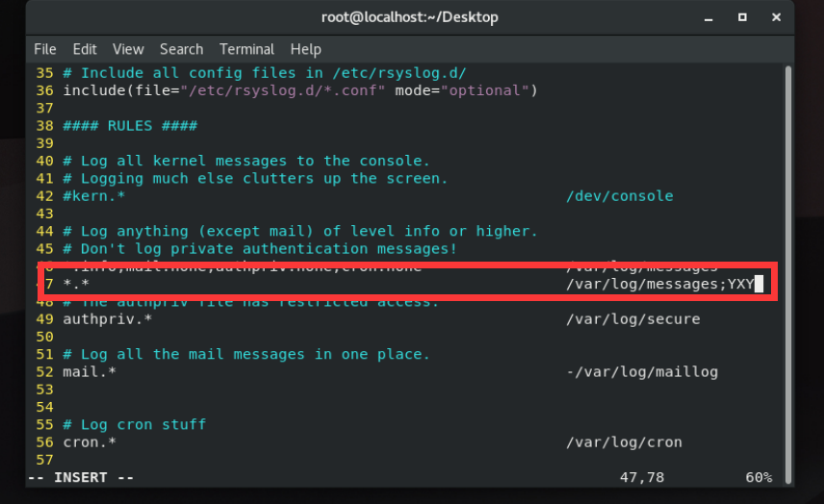824x504 pixels.
Task: Open the File menu
Action: [x=44, y=49]
